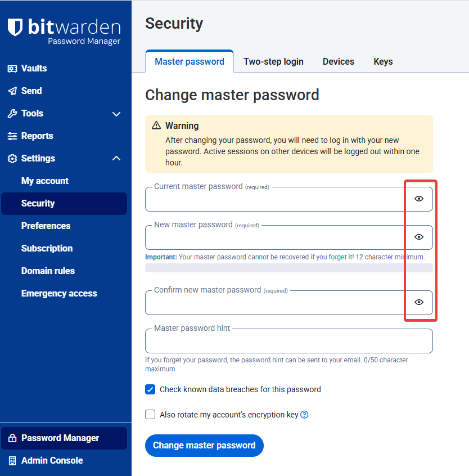The height and width of the screenshot is (476, 469).
Task: Click the Reports sliders icon
Action: point(12,136)
